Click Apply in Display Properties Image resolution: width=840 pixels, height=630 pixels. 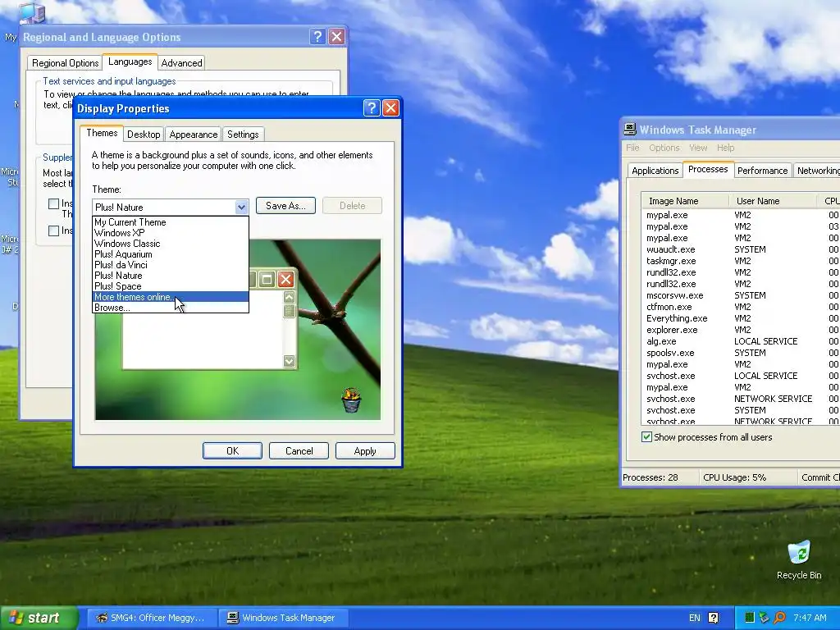click(365, 450)
